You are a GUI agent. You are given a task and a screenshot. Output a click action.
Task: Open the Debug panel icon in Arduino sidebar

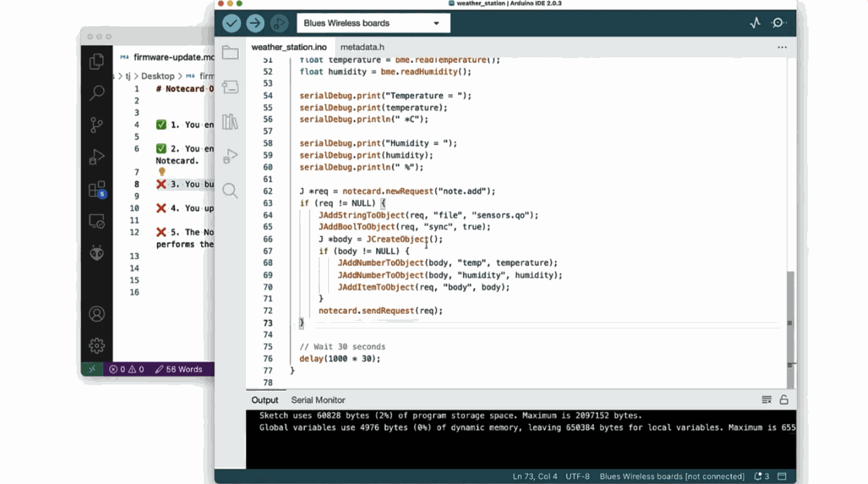230,156
